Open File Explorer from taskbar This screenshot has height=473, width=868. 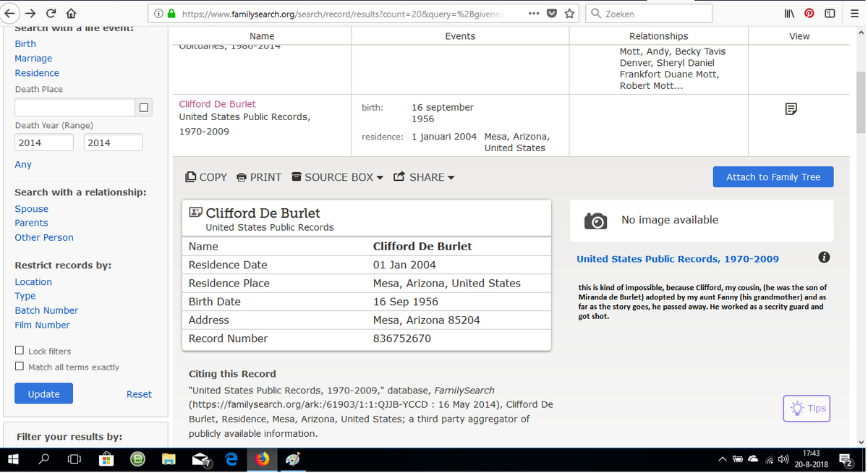click(169, 459)
